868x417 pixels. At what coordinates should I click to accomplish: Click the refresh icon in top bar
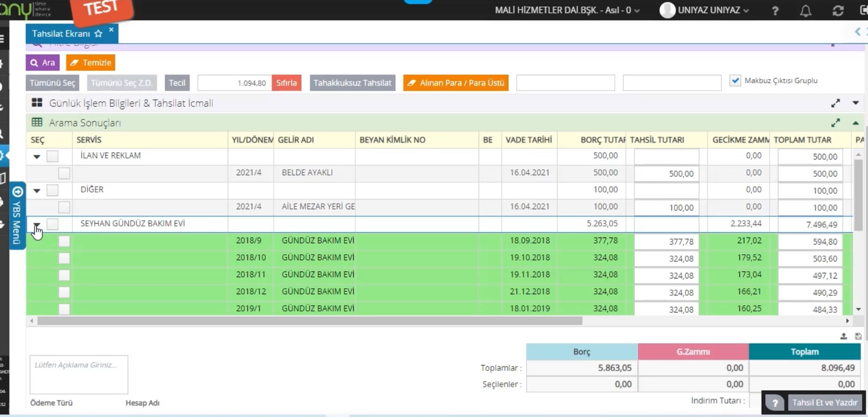tap(838, 11)
